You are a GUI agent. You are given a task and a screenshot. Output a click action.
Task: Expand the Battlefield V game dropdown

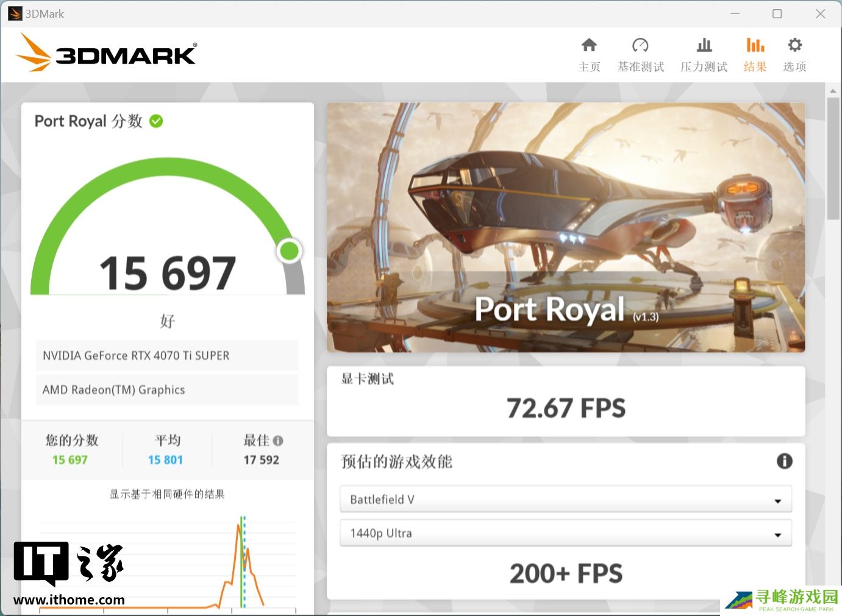coord(565,500)
